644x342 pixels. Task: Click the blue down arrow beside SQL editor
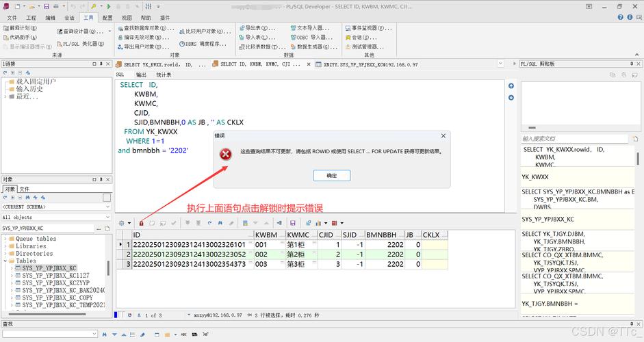pos(511,98)
